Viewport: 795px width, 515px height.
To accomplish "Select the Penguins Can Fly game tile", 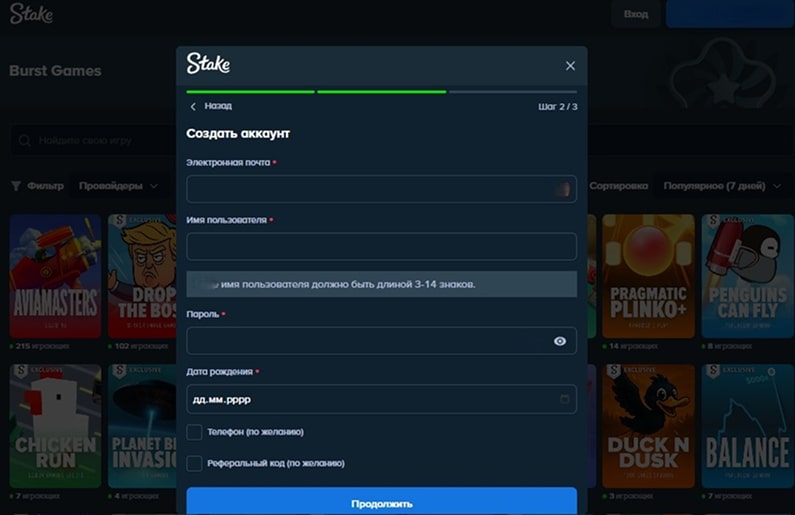I will click(747, 276).
